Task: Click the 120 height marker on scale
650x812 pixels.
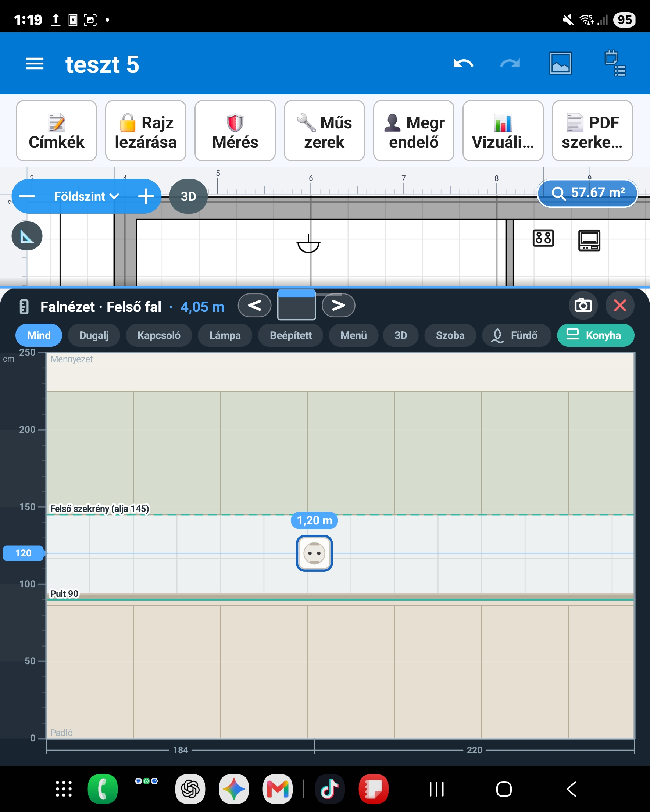Action: click(24, 553)
